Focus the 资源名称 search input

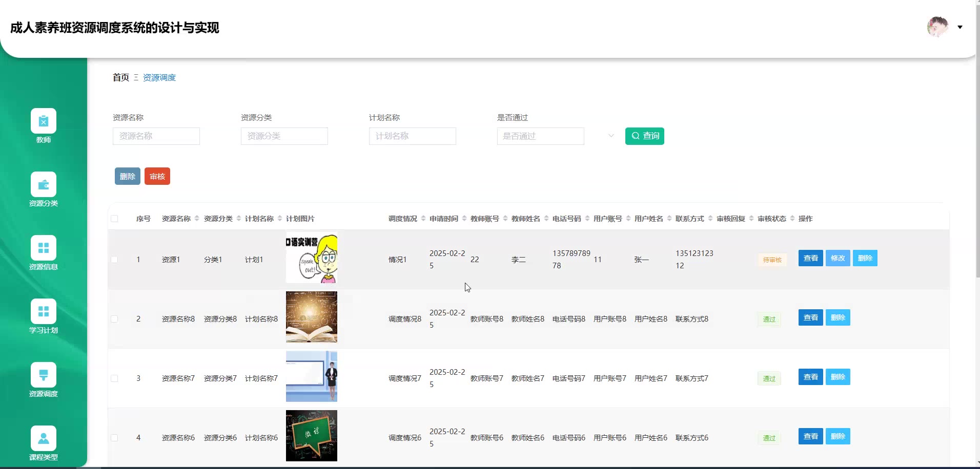[x=156, y=136]
